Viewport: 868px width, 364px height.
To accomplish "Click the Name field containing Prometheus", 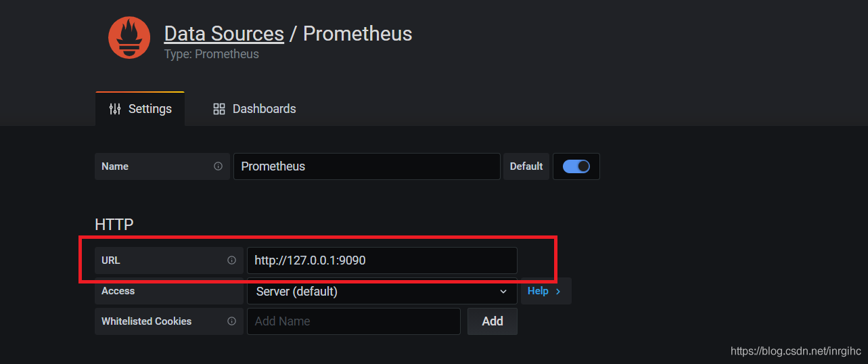I will click(x=366, y=166).
